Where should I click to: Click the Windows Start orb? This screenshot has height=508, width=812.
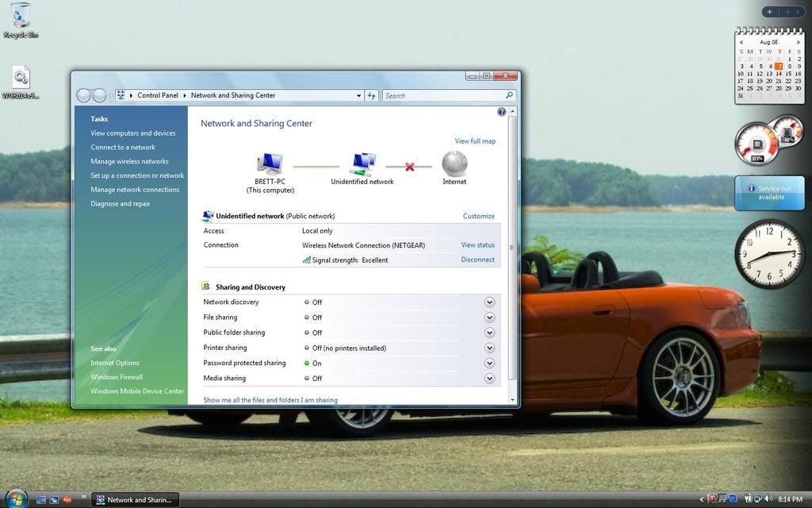(x=16, y=498)
